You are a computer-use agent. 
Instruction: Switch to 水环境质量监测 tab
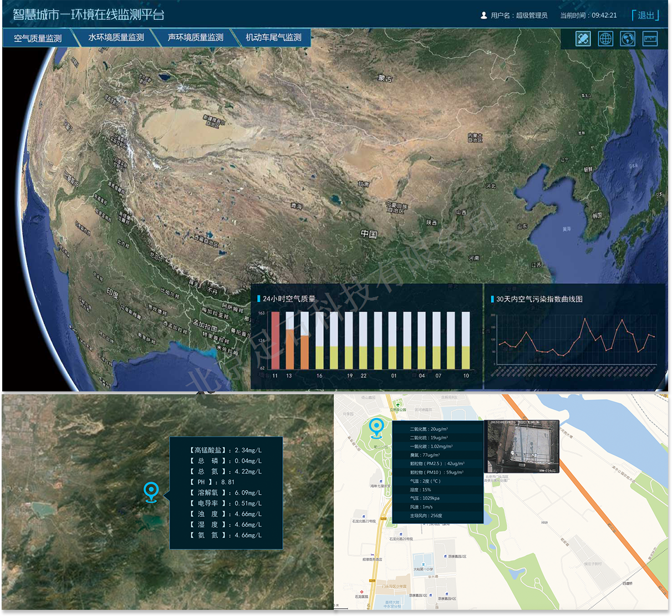pos(116,38)
